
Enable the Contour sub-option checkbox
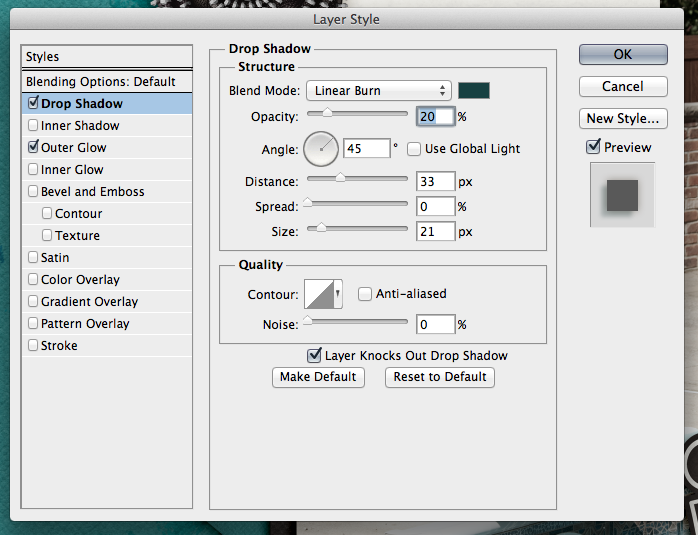(x=47, y=213)
